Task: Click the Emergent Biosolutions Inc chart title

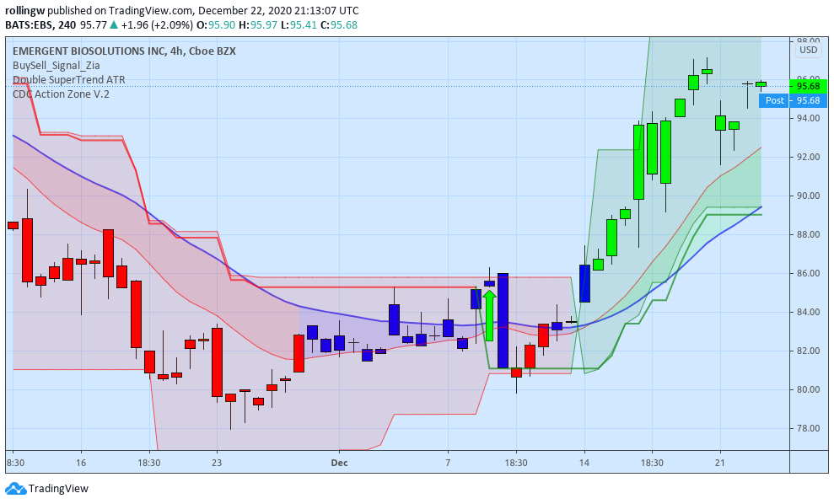Action: tap(124, 51)
